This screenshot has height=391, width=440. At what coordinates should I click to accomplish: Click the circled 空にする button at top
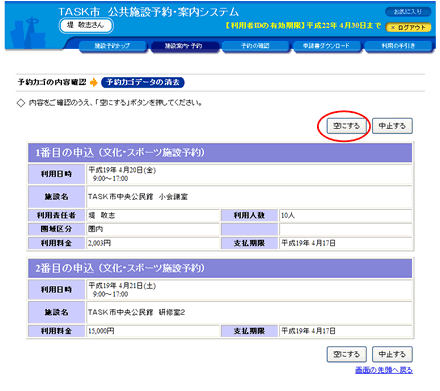[x=346, y=126]
